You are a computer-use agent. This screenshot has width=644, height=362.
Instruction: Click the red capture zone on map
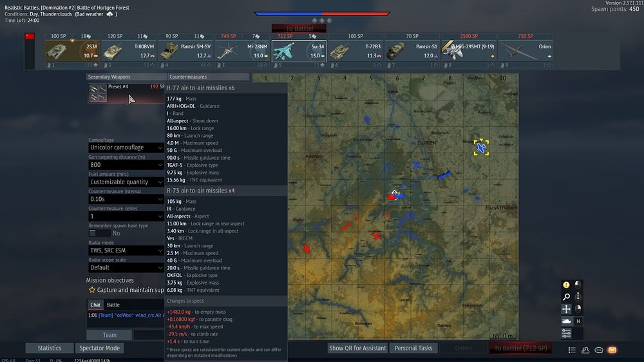(x=392, y=197)
